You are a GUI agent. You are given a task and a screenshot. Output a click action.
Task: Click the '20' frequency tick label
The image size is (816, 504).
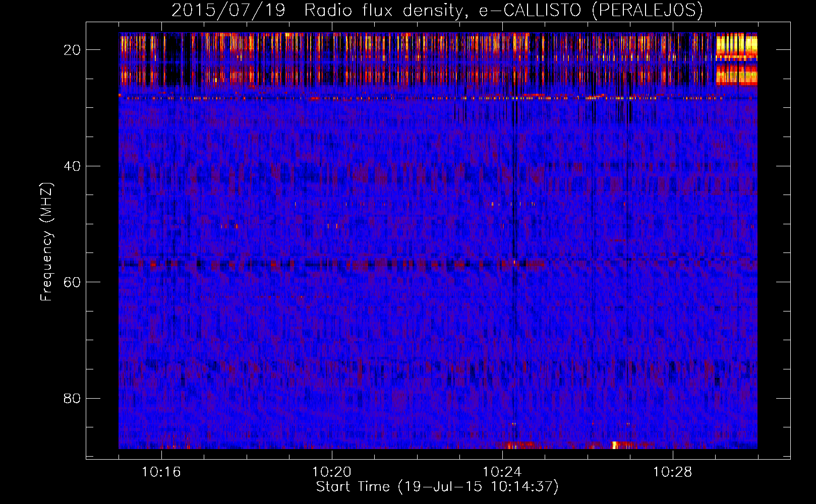(x=72, y=50)
